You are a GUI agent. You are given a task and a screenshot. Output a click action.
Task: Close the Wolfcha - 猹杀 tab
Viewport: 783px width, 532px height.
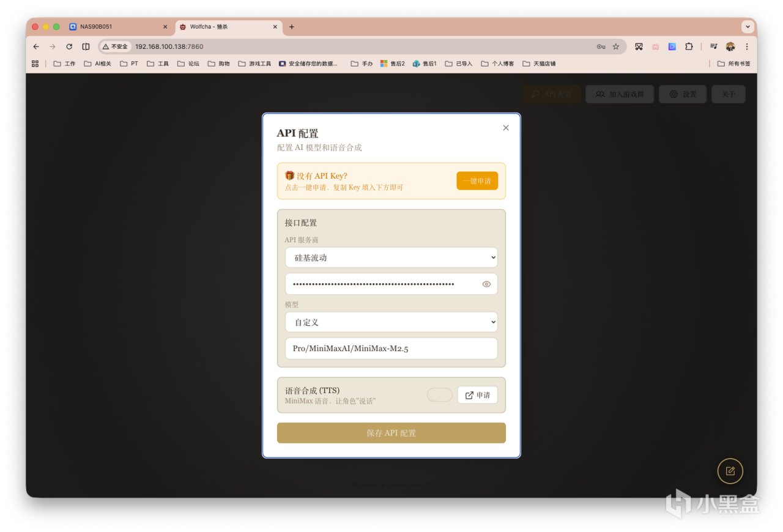pyautogui.click(x=275, y=27)
